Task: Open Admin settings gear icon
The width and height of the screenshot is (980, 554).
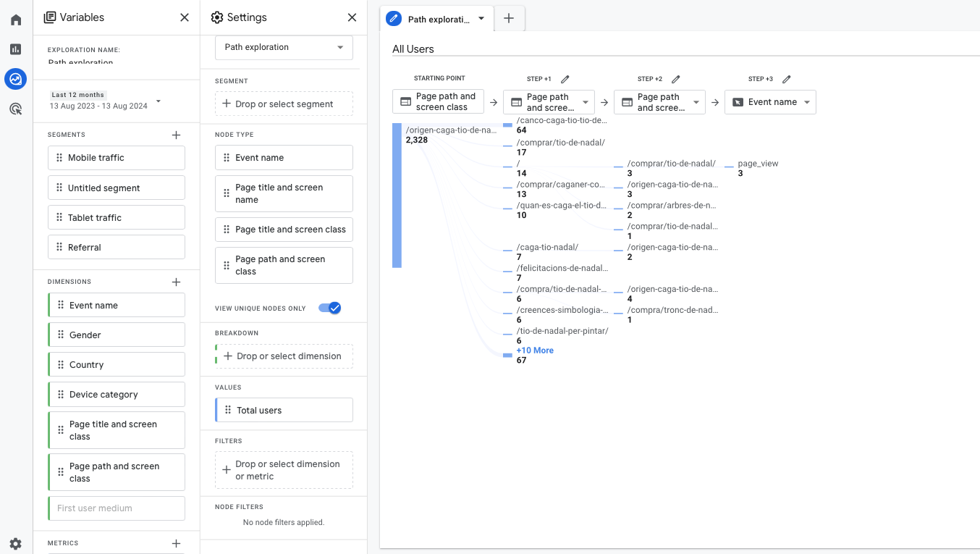Action: (16, 543)
